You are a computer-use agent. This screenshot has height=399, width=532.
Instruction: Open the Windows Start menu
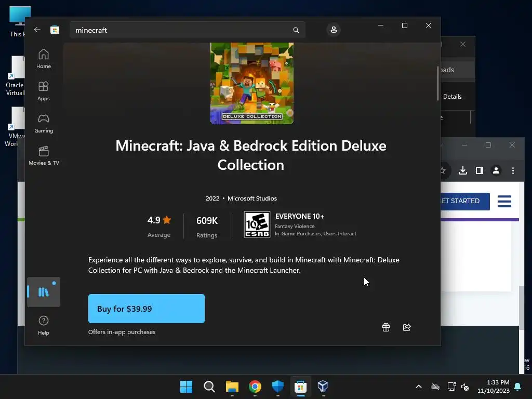[186, 387]
